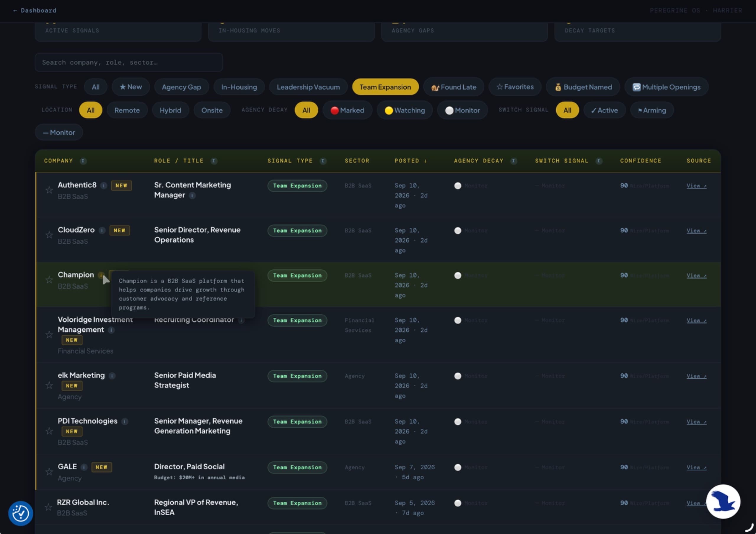
Task: Filter by In-Housing signal type
Action: [239, 87]
